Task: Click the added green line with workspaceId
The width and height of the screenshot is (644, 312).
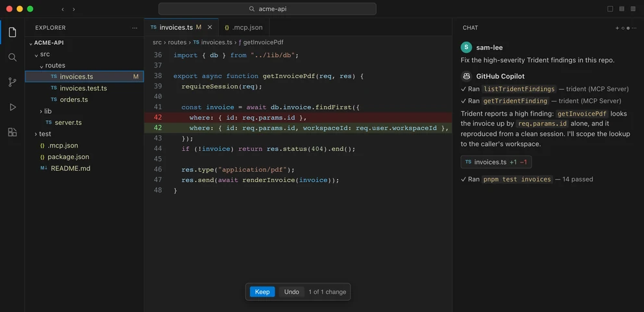Action: (x=298, y=128)
